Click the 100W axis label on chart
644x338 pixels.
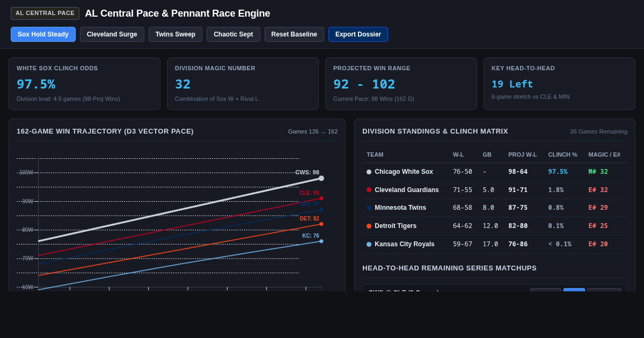[x=26, y=173]
